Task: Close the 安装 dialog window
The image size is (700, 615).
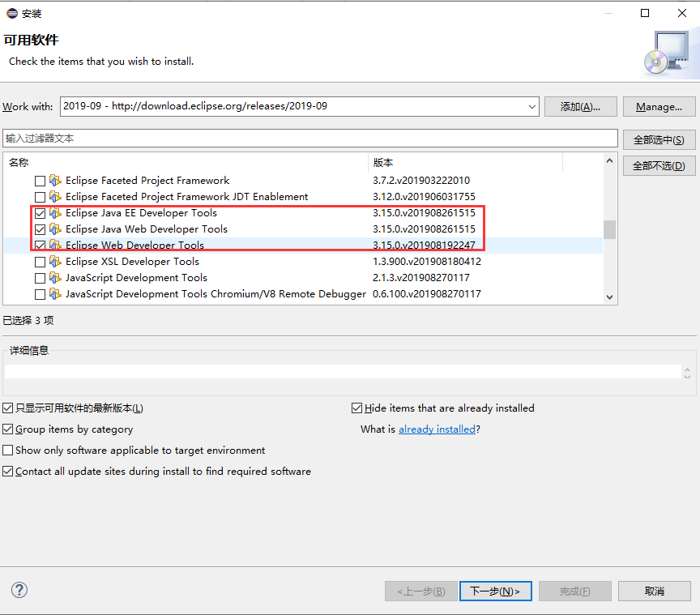Action: (x=682, y=14)
